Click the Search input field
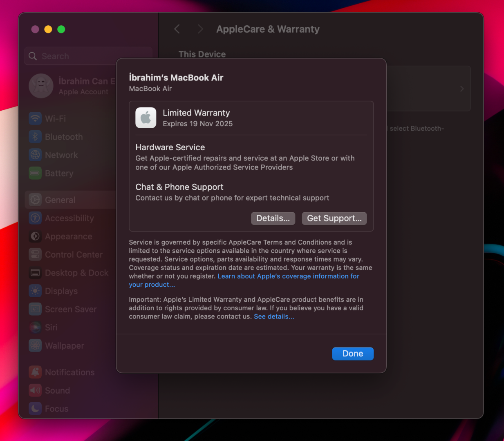 88,56
